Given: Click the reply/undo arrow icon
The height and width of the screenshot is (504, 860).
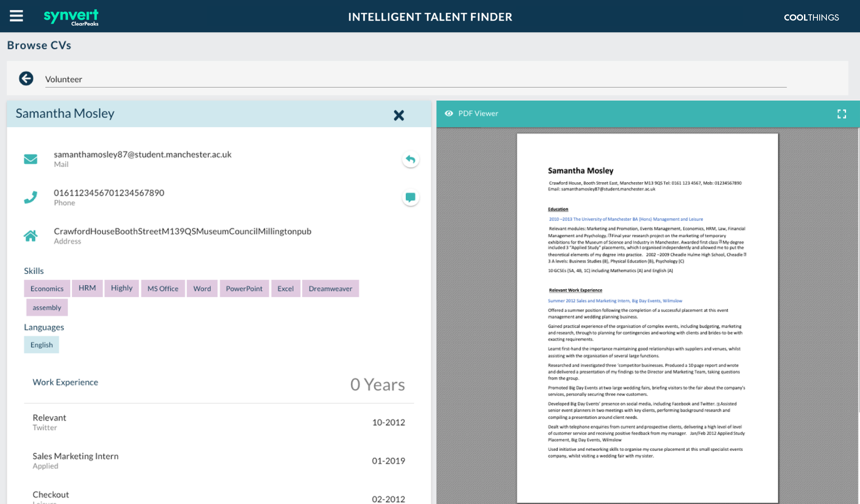Looking at the screenshot, I should pos(410,159).
